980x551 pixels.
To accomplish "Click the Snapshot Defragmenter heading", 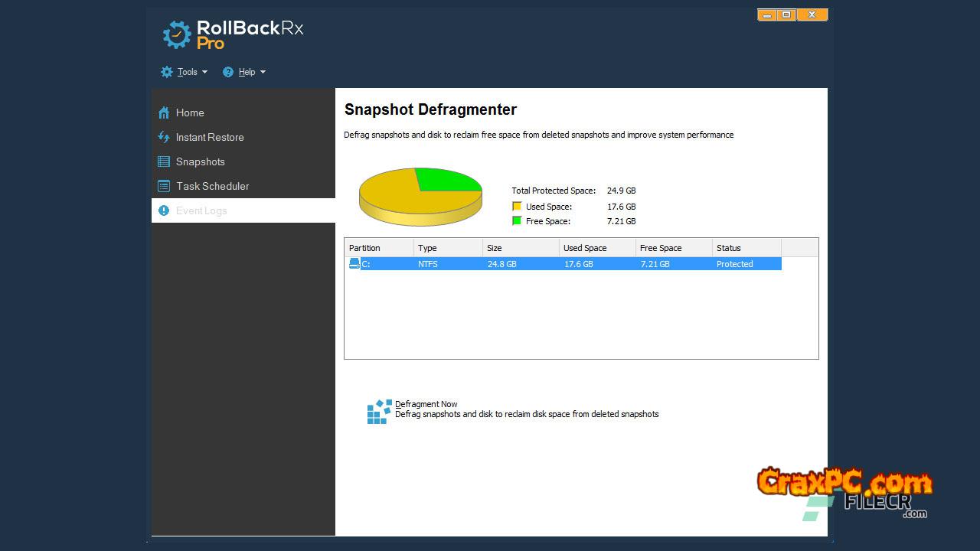I will click(x=430, y=109).
